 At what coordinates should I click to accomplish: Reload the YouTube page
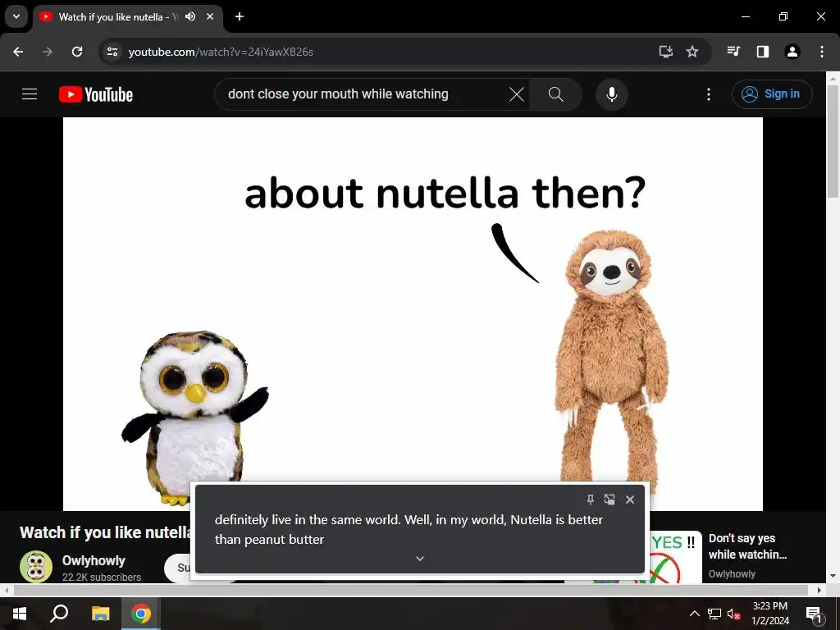[77, 52]
